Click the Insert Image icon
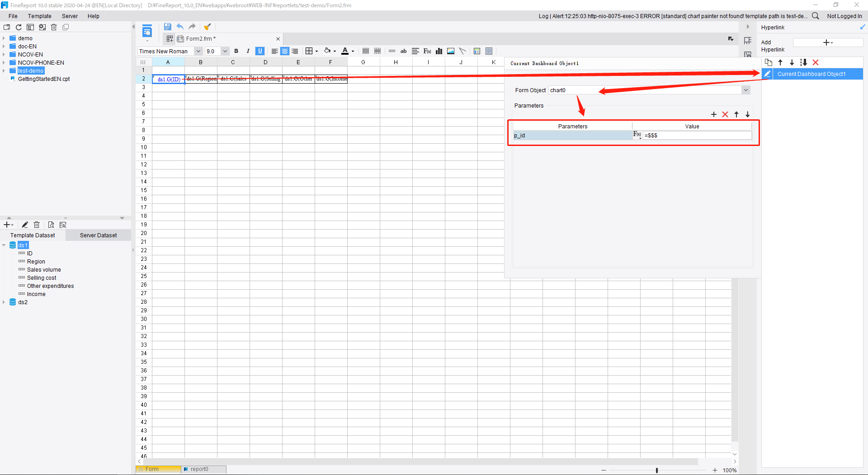This screenshot has height=475, width=868. click(x=450, y=51)
